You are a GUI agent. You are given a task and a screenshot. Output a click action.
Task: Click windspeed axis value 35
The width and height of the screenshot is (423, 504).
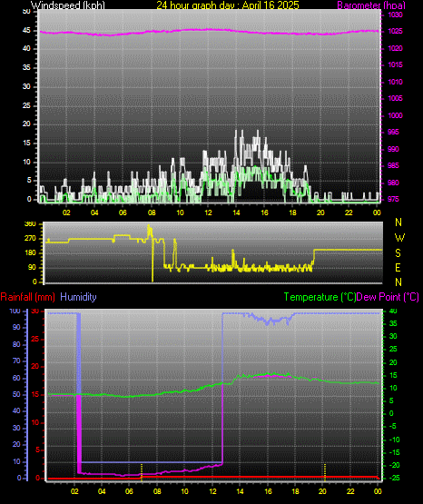tap(26, 67)
